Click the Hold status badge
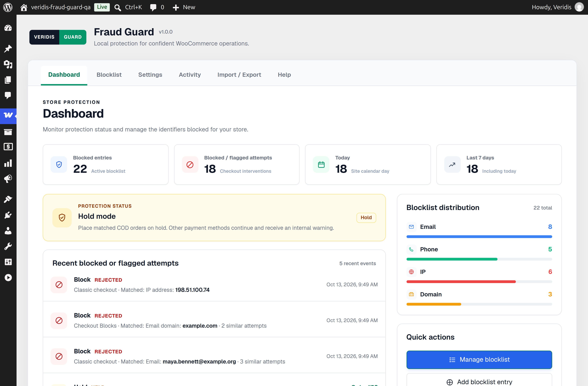This screenshot has width=588, height=386. coord(366,218)
